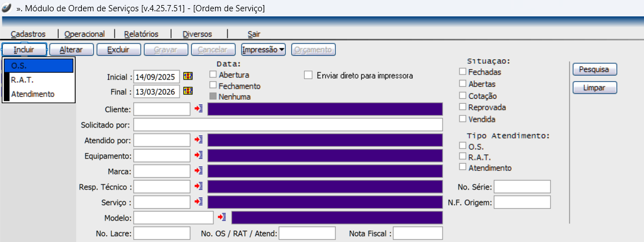This screenshot has height=242, width=644.
Task: Check Enviar direto para impressora
Action: click(308, 75)
